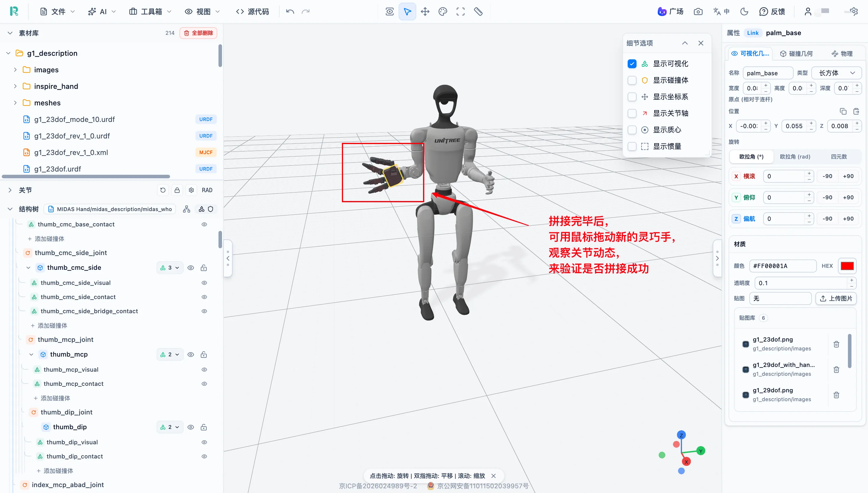Enable the 显示关节轴 checkbox
868x493 pixels.
(632, 113)
